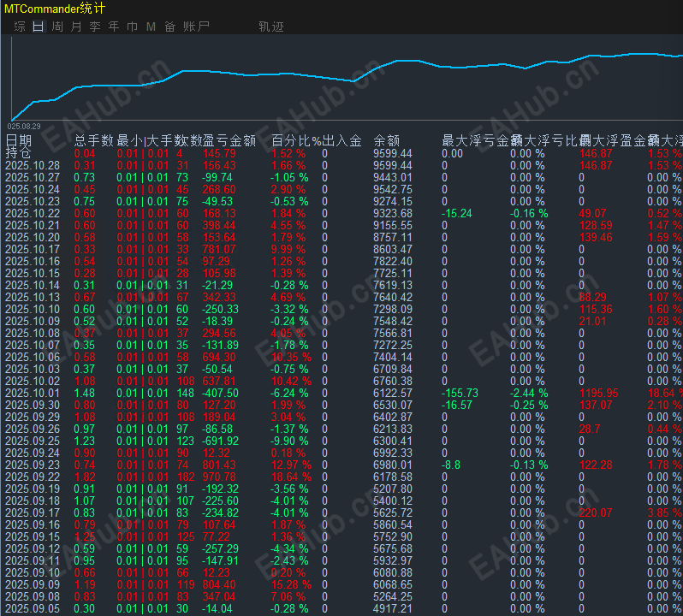The width and height of the screenshot is (683, 616).
Task: Click the 2025.09.22 balance value 6178.58
Action: [x=393, y=477]
